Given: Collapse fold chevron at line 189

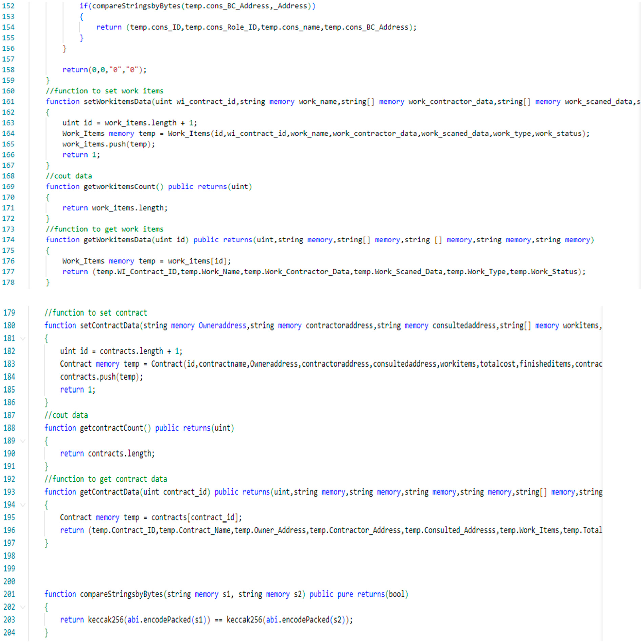Looking at the screenshot, I should click(x=23, y=441).
